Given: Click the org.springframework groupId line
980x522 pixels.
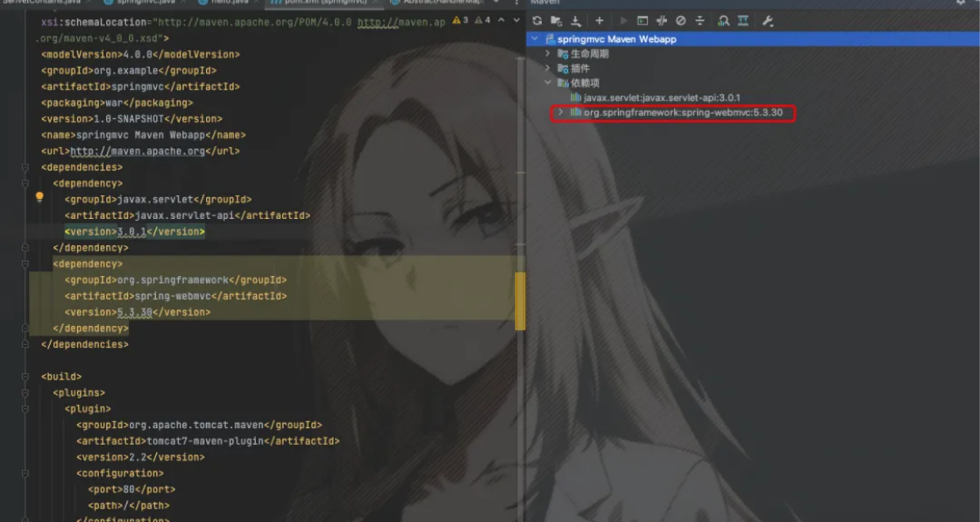Looking at the screenshot, I should click(x=175, y=279).
